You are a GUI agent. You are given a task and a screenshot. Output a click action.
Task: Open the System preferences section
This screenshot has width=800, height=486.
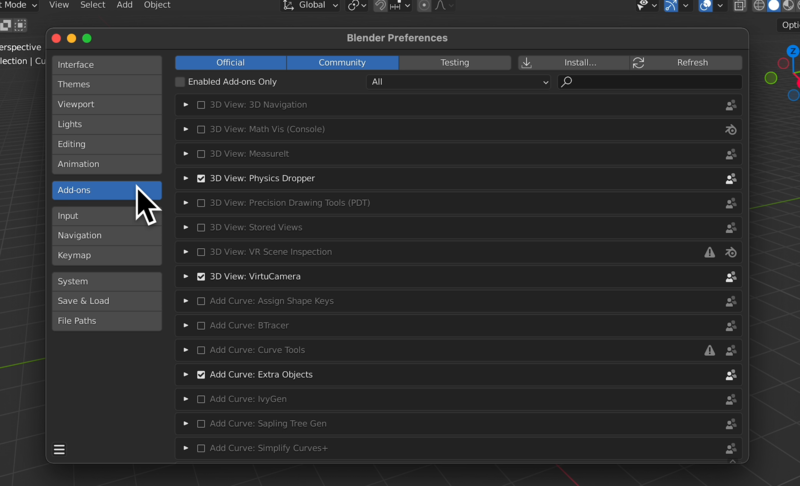(x=107, y=281)
